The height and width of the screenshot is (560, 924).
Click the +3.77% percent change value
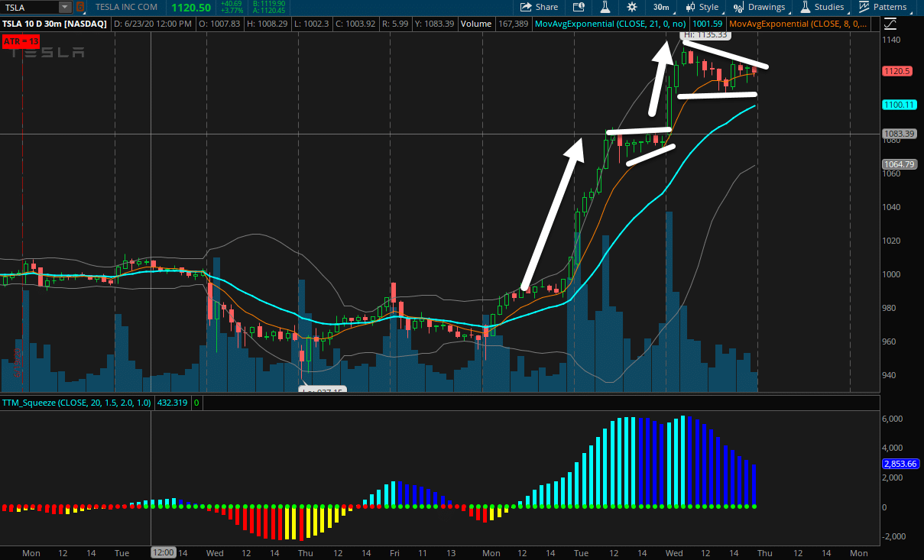pos(232,11)
